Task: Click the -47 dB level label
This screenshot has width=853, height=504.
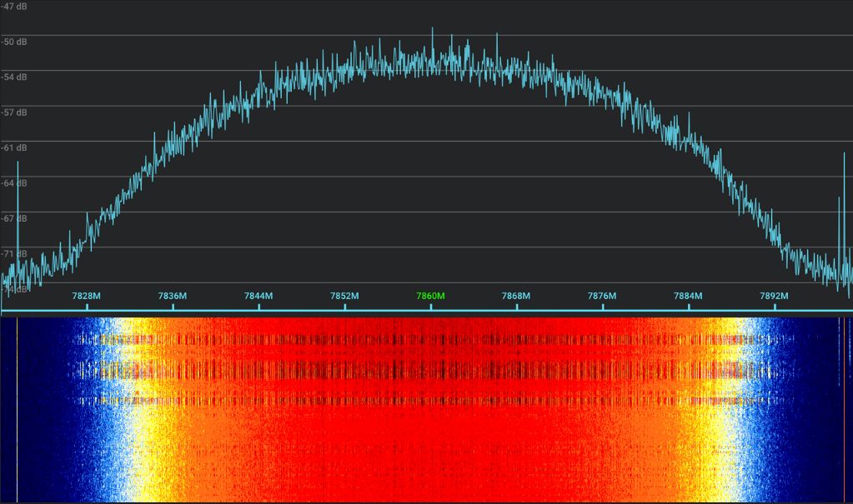Action: tap(14, 6)
